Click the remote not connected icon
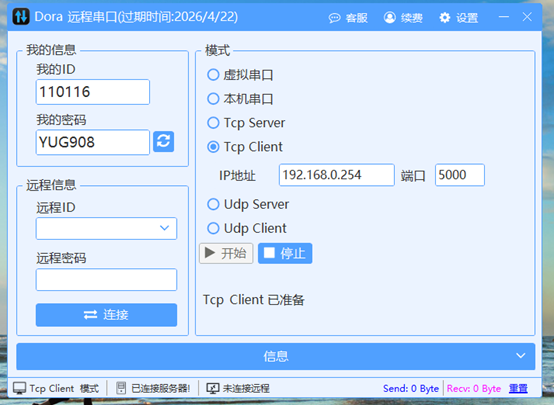 click(213, 388)
